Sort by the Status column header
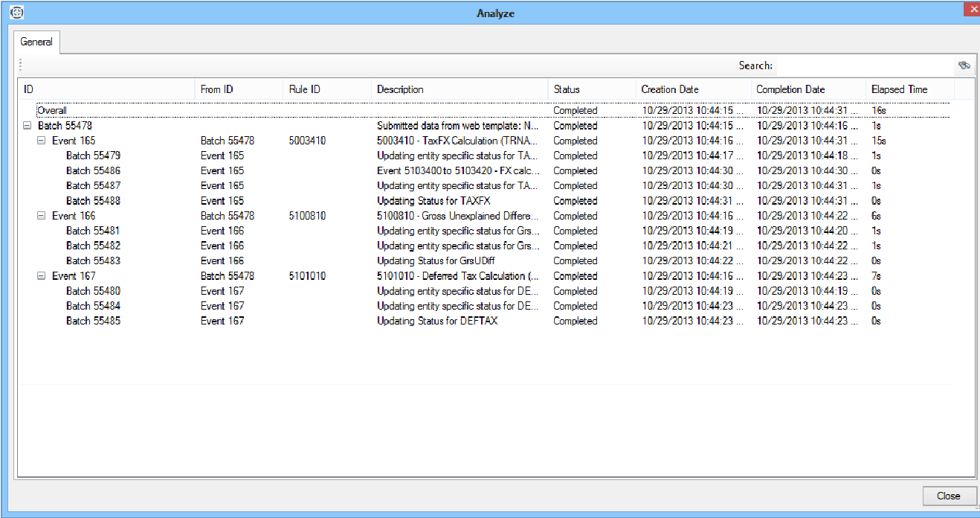This screenshot has height=518, width=980. (x=567, y=89)
